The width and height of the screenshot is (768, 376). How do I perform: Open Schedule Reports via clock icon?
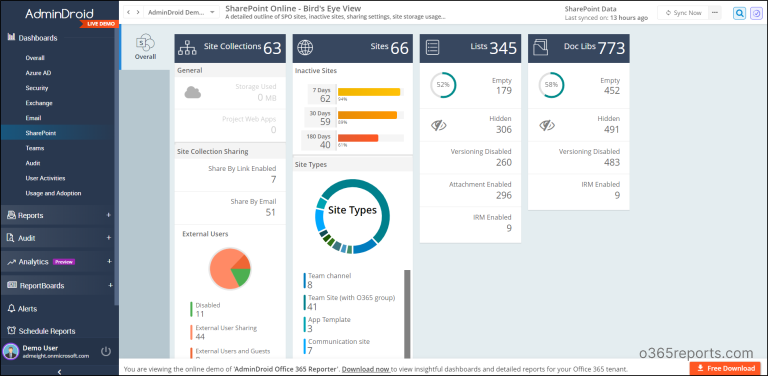(x=12, y=331)
